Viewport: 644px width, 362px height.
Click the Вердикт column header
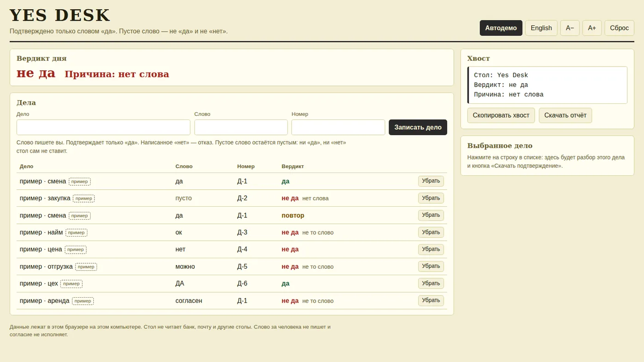click(293, 166)
